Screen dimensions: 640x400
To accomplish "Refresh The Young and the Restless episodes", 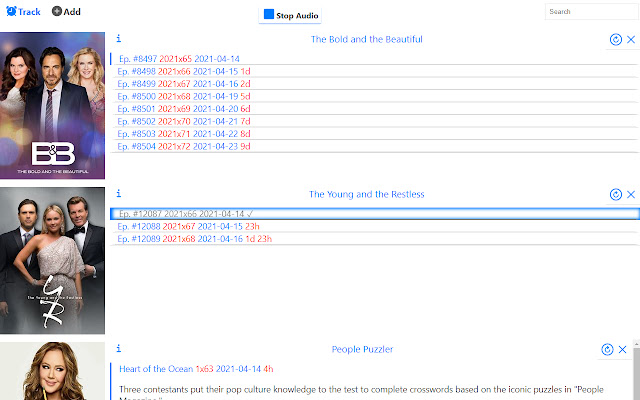I will (x=616, y=195).
